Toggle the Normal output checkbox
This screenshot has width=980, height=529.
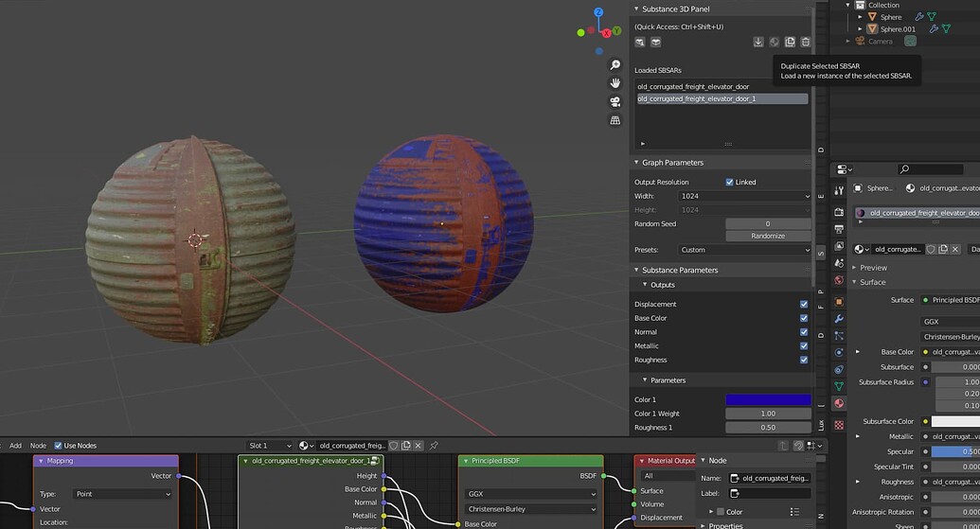pos(804,331)
